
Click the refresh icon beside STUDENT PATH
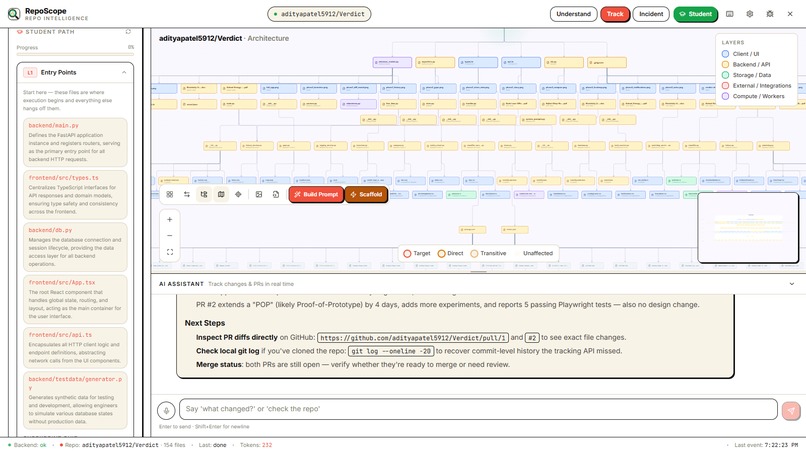click(x=128, y=32)
